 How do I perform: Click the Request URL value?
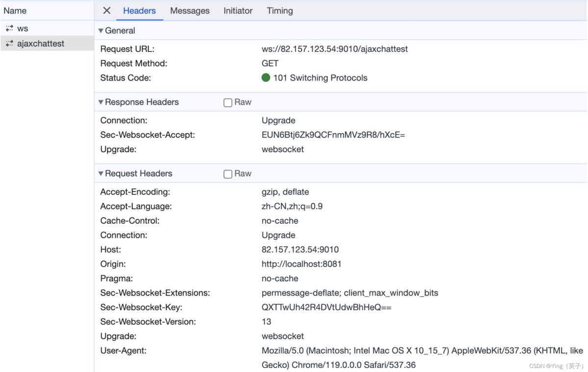pos(335,49)
